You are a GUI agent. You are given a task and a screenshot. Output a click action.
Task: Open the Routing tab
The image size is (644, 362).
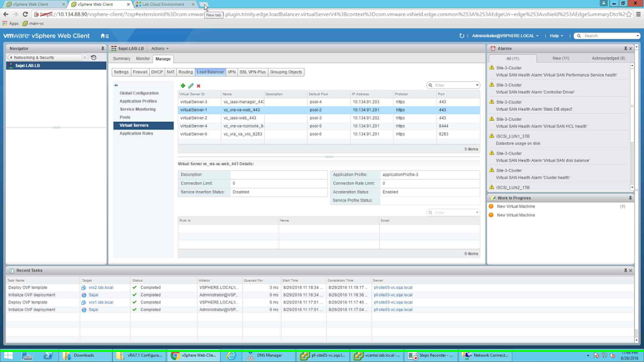pyautogui.click(x=186, y=72)
